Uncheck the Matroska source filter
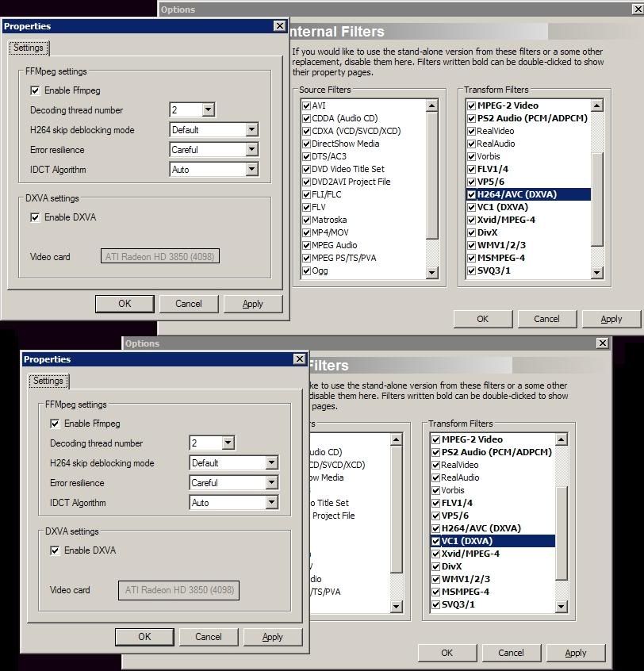Image resolution: width=644 pixels, height=671 pixels. tap(306, 220)
